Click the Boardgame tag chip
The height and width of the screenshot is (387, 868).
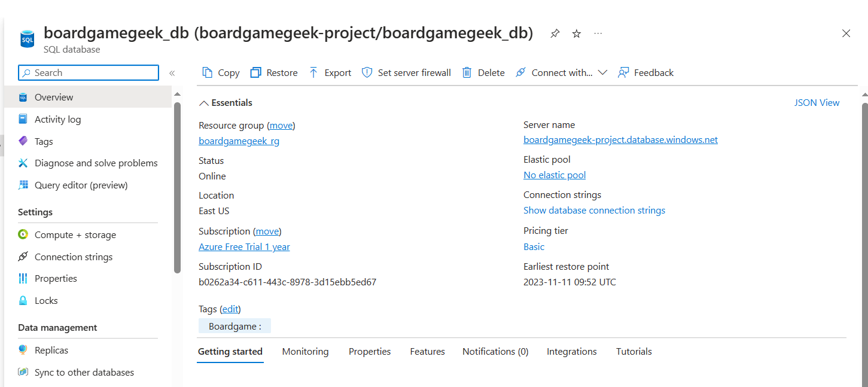234,326
